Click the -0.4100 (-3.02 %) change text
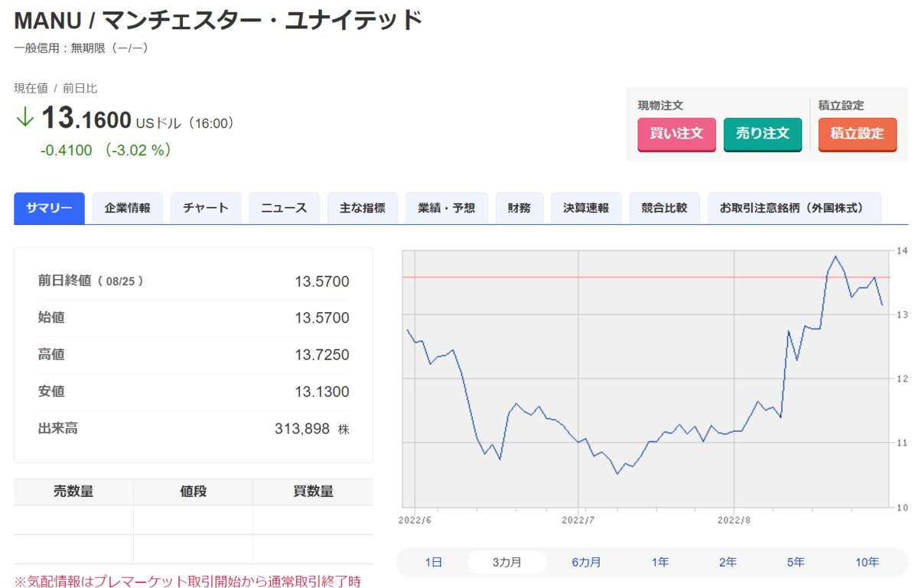918x588 pixels. (x=106, y=150)
